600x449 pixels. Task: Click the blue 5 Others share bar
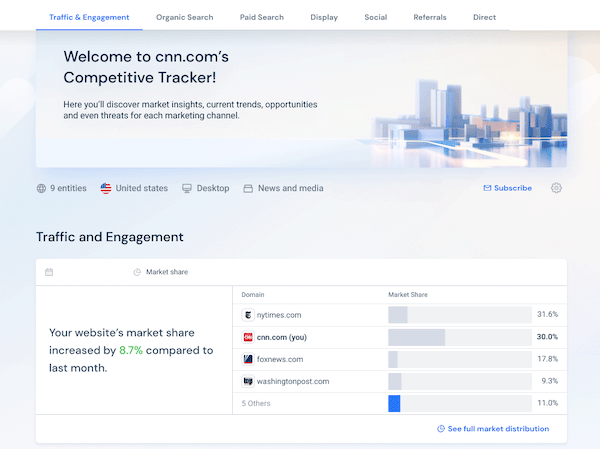pos(394,403)
